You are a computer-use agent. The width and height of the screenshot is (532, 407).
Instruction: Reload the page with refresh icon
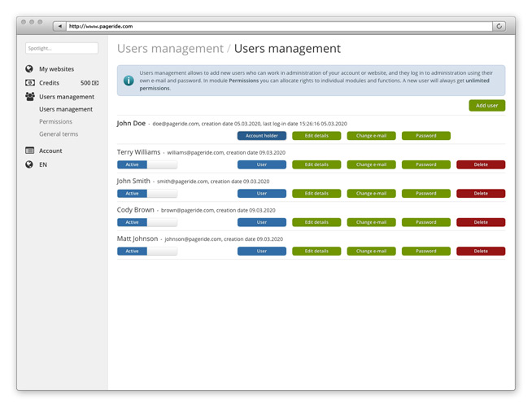tap(499, 26)
